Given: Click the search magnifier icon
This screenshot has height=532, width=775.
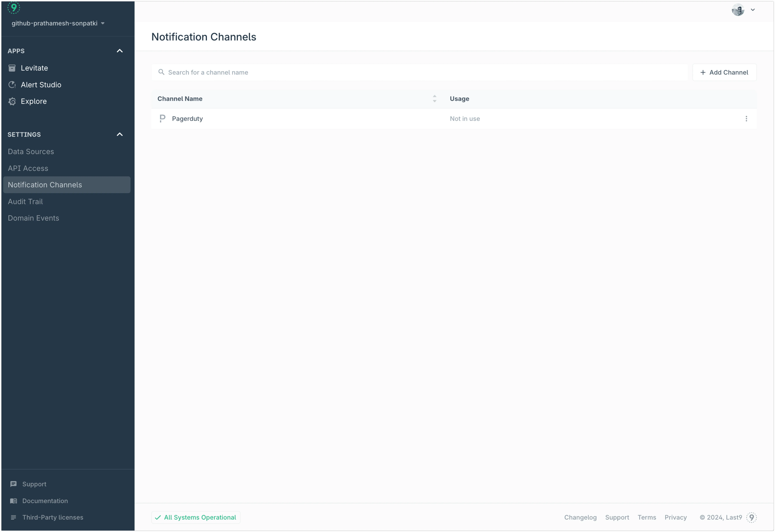Looking at the screenshot, I should [x=161, y=72].
